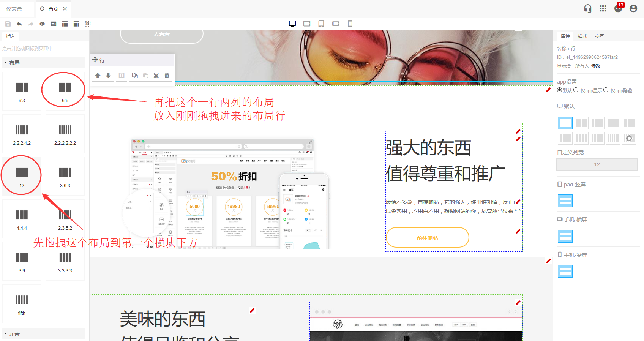Copy the selected row
The image size is (644, 341).
135,76
